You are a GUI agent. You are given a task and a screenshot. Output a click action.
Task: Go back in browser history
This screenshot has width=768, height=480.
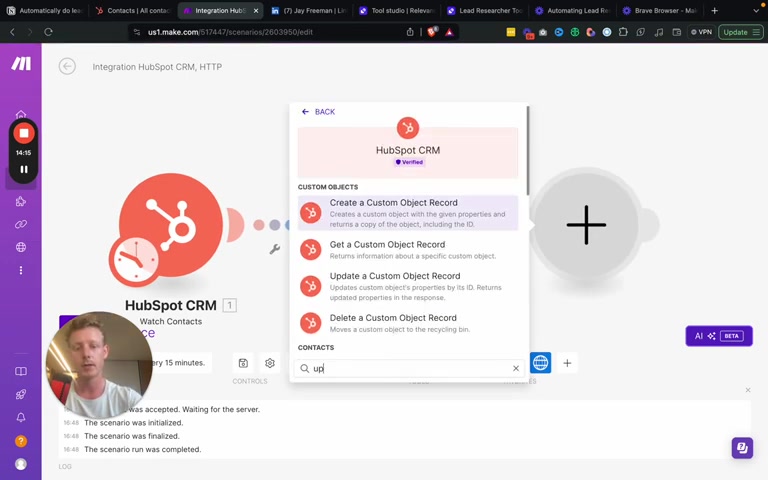(x=12, y=32)
